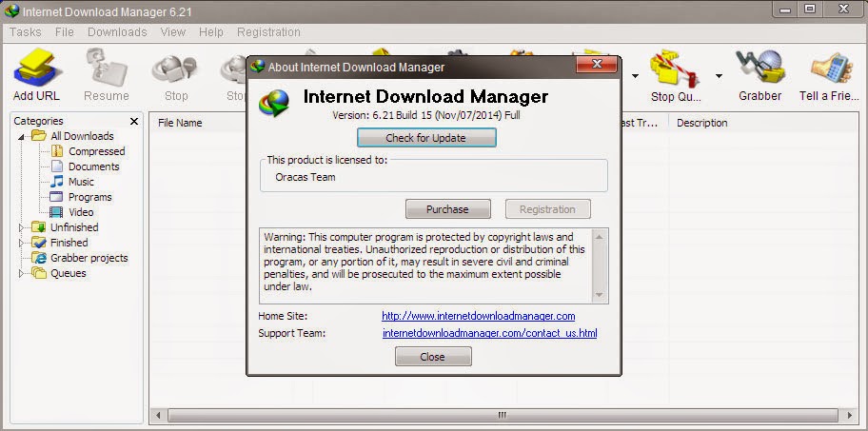Click the Description column header
The width and height of the screenshot is (868, 431).
702,123
